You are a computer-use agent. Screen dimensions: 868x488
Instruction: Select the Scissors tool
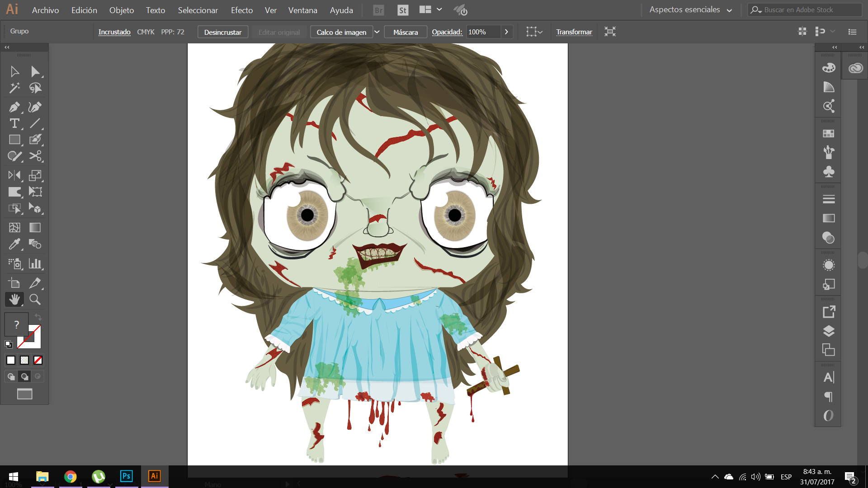35,156
